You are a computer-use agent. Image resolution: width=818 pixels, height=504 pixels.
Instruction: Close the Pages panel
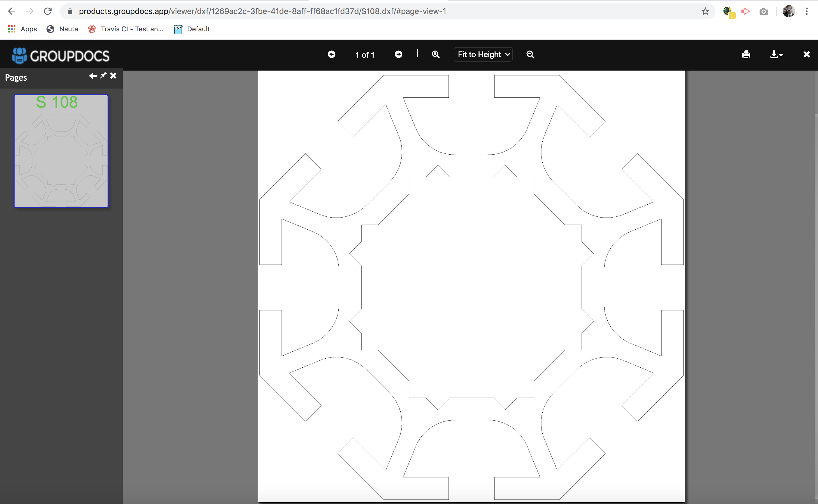113,76
